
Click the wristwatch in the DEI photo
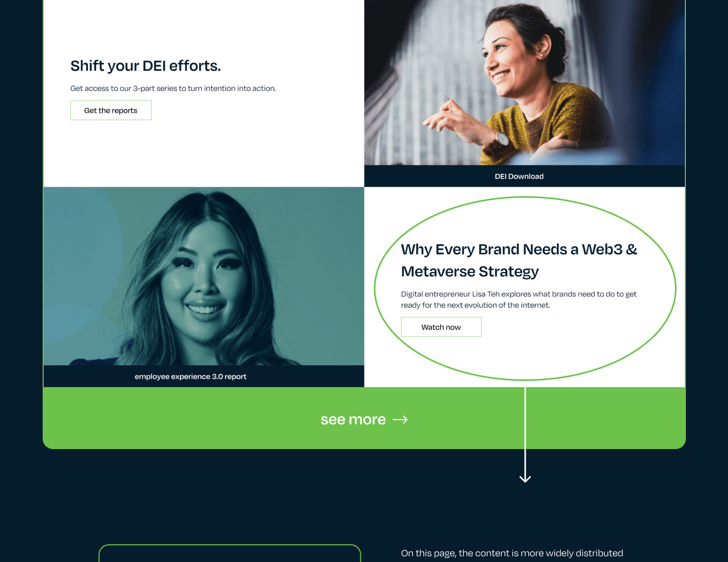pyautogui.click(x=501, y=138)
